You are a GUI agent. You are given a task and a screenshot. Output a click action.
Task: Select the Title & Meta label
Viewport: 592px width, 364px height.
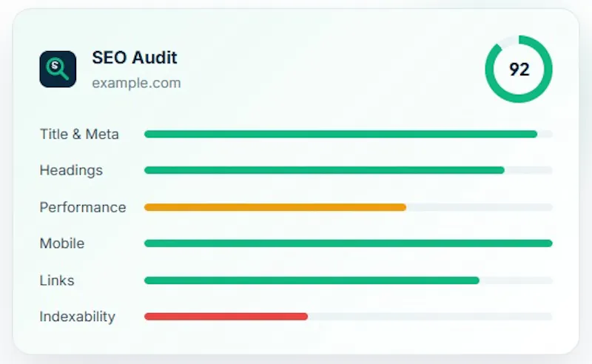coord(79,134)
